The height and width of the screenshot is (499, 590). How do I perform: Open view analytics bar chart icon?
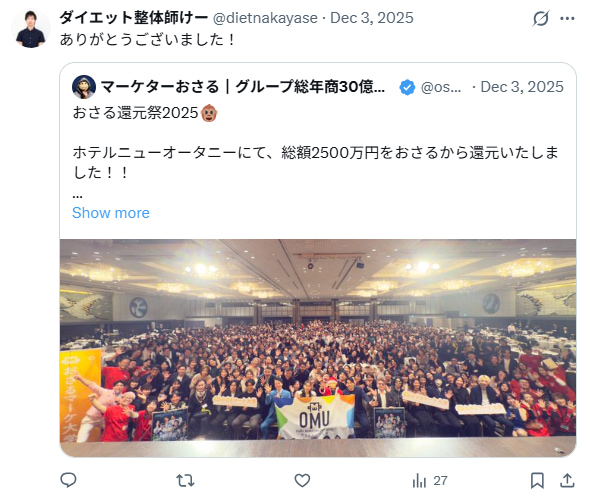point(419,481)
